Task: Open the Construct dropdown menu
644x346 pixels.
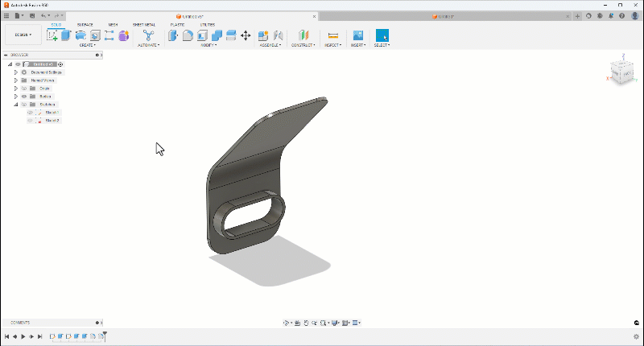Action: point(303,46)
